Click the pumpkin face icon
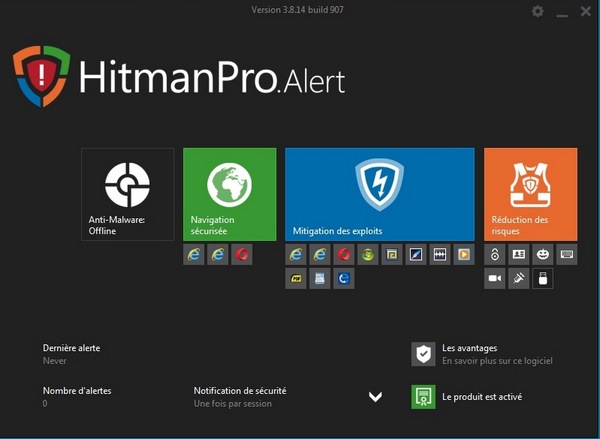The width and height of the screenshot is (600, 439). click(543, 255)
